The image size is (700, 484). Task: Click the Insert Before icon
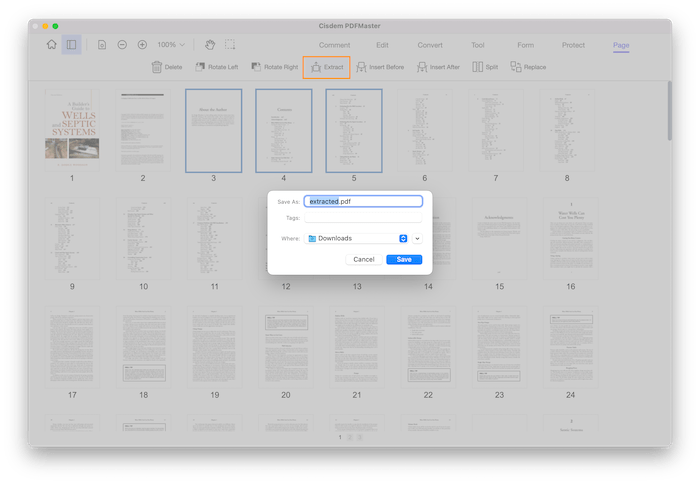click(x=361, y=67)
